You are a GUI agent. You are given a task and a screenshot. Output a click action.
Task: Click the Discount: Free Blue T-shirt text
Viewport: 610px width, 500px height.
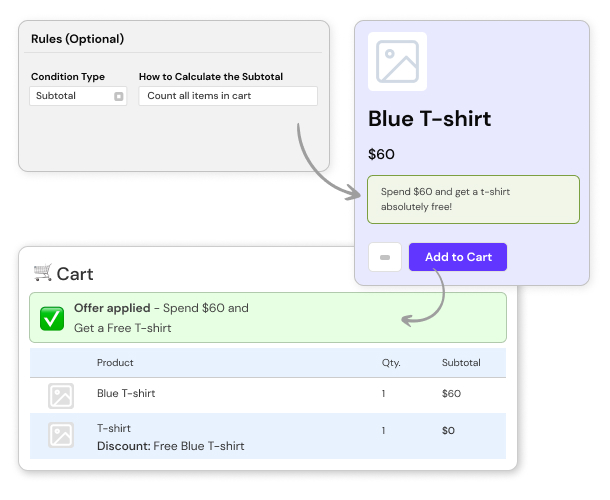tap(170, 446)
